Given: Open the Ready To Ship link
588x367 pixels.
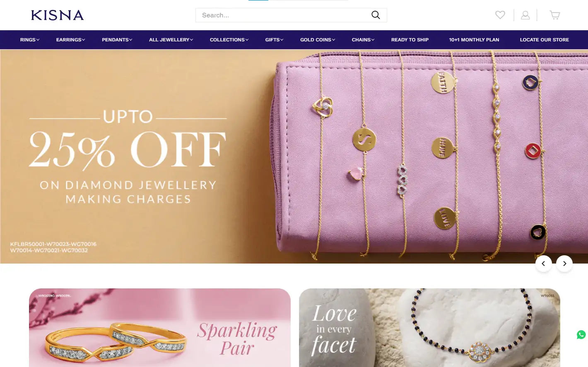Looking at the screenshot, I should [x=410, y=40].
